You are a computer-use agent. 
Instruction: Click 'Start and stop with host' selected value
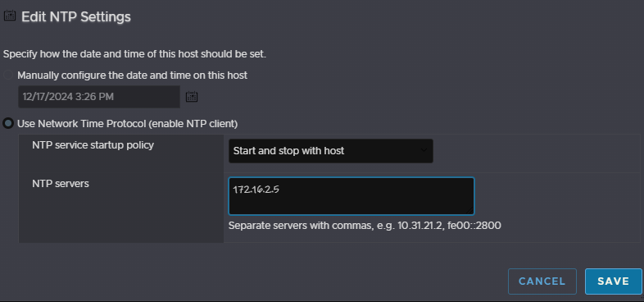[x=288, y=151]
